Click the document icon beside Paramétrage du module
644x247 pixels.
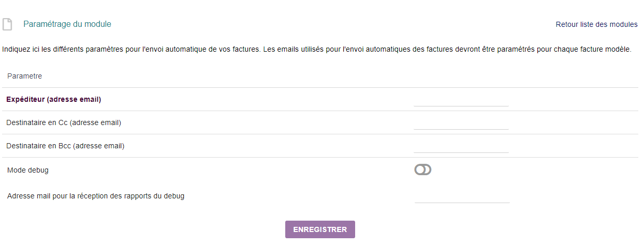tap(7, 24)
